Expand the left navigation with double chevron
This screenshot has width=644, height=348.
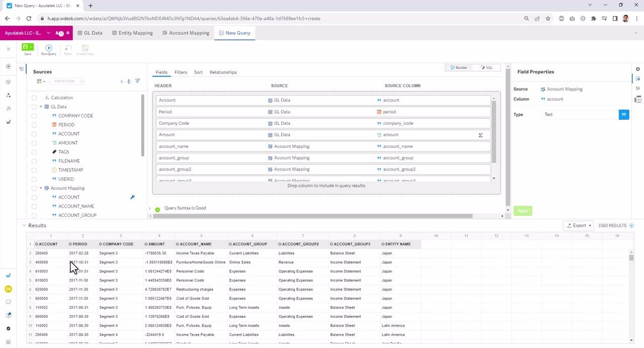click(9, 49)
